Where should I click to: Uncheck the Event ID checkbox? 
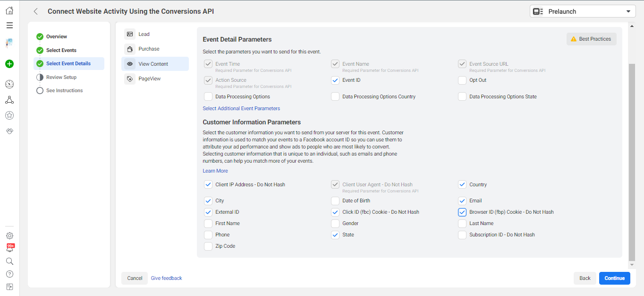(x=335, y=80)
